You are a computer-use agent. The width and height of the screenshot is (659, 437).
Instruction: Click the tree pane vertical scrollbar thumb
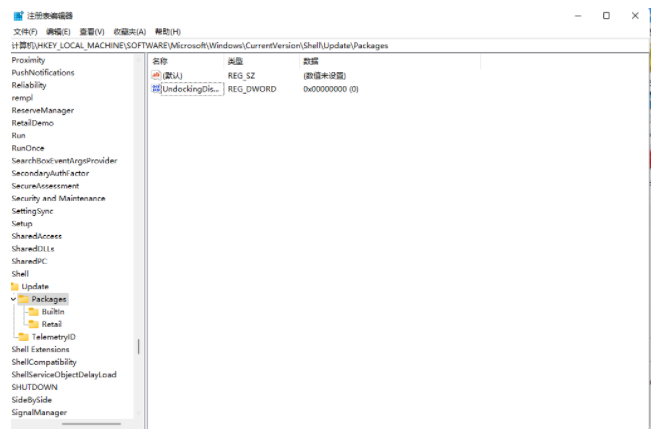pyautogui.click(x=139, y=347)
